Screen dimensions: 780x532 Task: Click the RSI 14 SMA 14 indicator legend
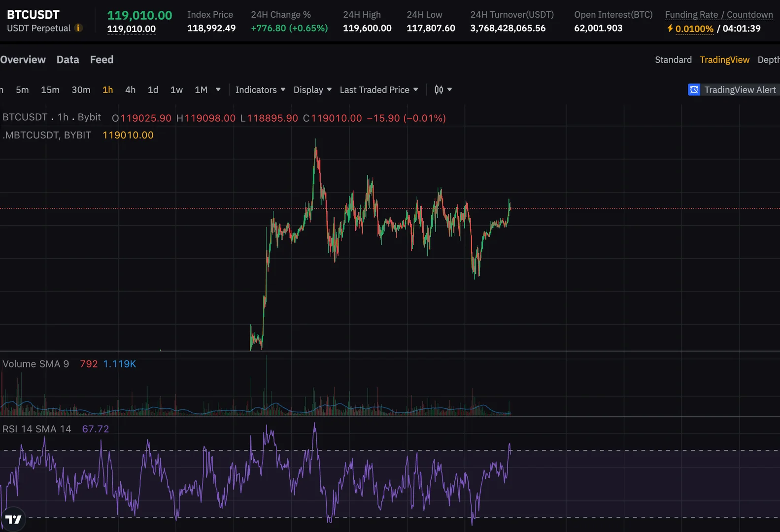[36, 429]
